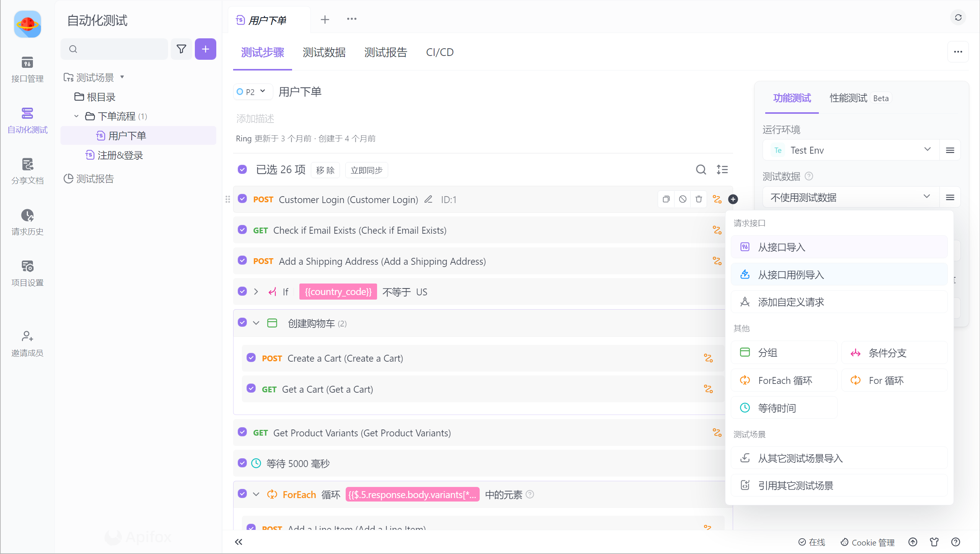The width and height of the screenshot is (980, 554).
Task: Disable the Customer Login step via ban icon
Action: pos(682,199)
